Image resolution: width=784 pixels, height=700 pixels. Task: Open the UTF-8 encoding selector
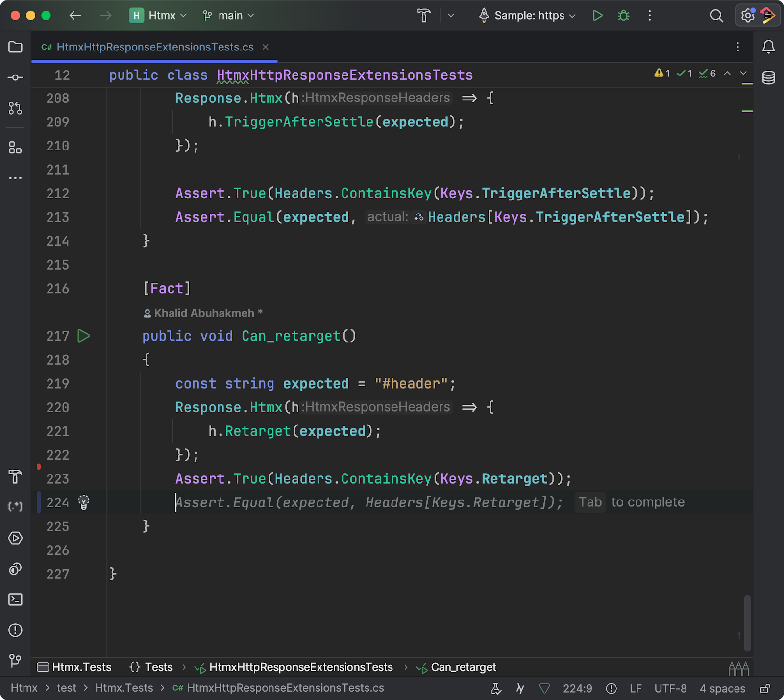click(x=670, y=689)
